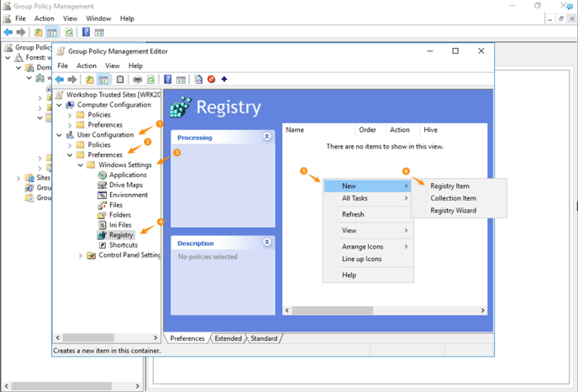Toggle action pane icon in Editor toolbar

(x=181, y=79)
